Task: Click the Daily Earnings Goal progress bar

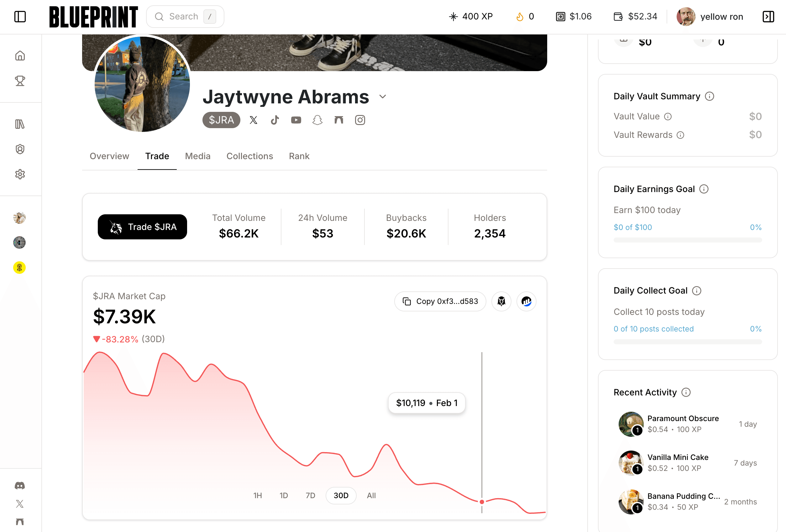Action: pyautogui.click(x=688, y=240)
